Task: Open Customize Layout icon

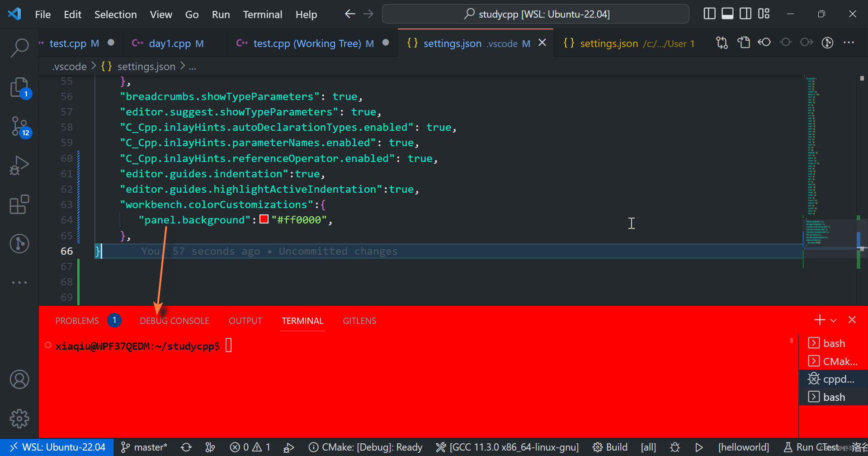Action: tap(764, 14)
